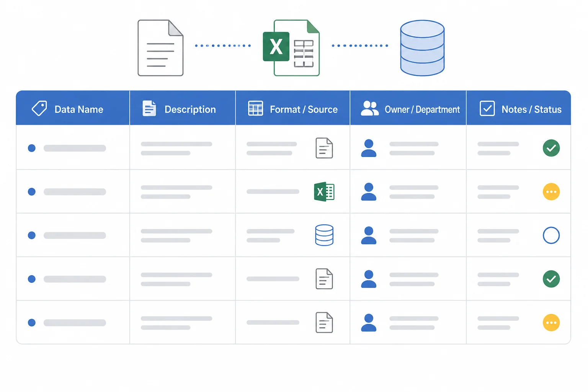Select the empty circle status in third row
Image resolution: width=588 pixels, height=392 pixels.
[551, 235]
